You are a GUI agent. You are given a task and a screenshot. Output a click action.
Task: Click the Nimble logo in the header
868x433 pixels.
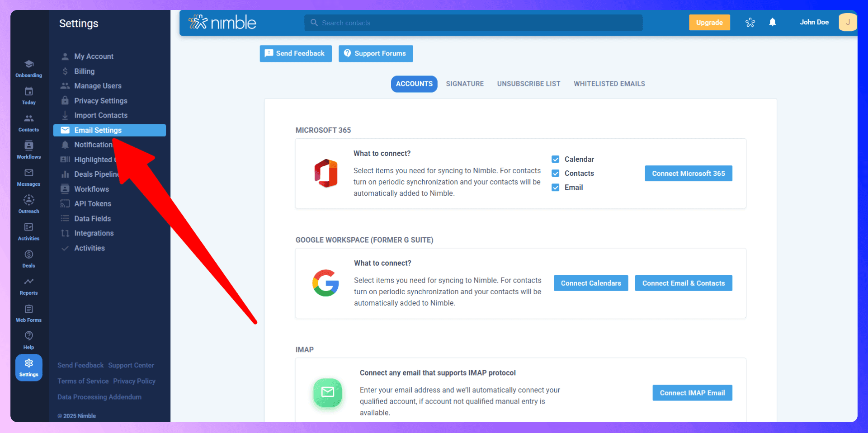(222, 22)
